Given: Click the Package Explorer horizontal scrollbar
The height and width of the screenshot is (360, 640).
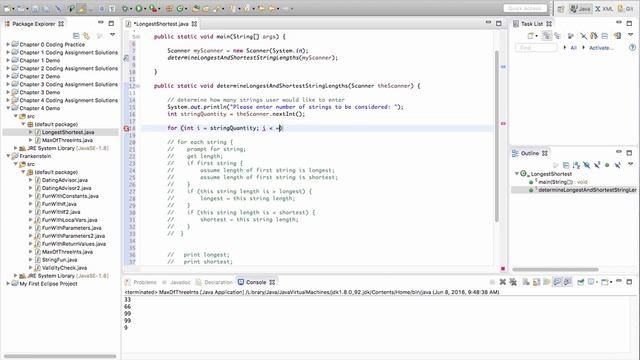Looking at the screenshot, I should point(60,356).
